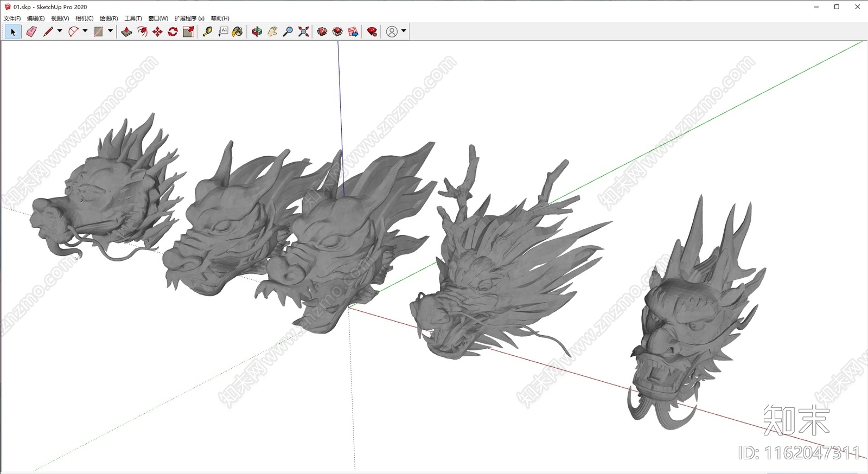Viewport: 868px width, 474px height.
Task: Activate the Push/Pull tool
Action: (126, 32)
